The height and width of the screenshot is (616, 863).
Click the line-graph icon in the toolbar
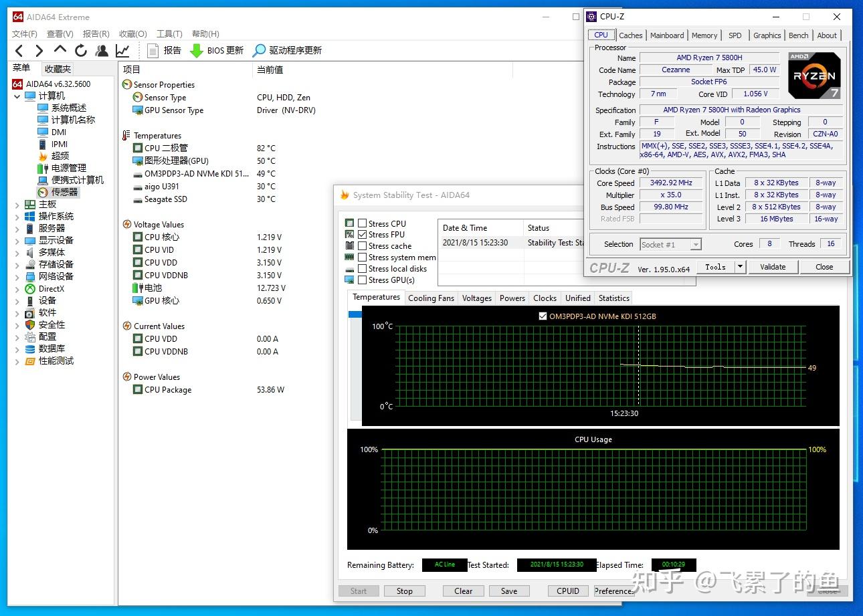point(122,50)
